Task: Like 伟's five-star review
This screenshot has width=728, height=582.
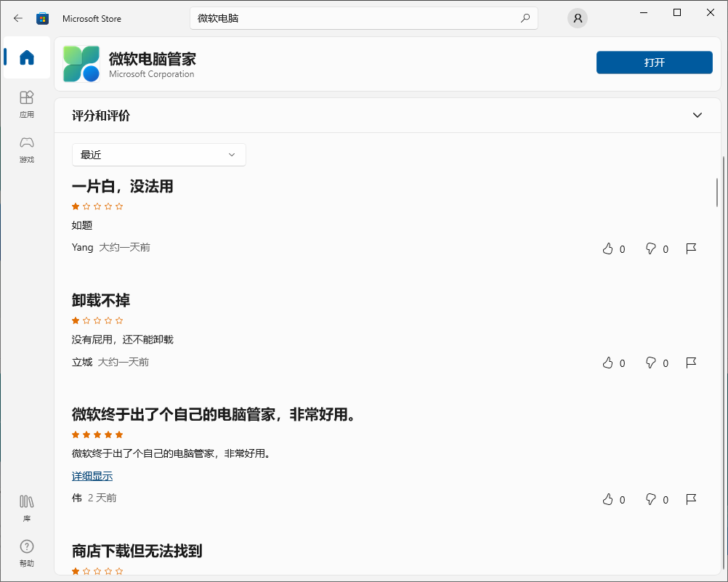Action: tap(609, 499)
